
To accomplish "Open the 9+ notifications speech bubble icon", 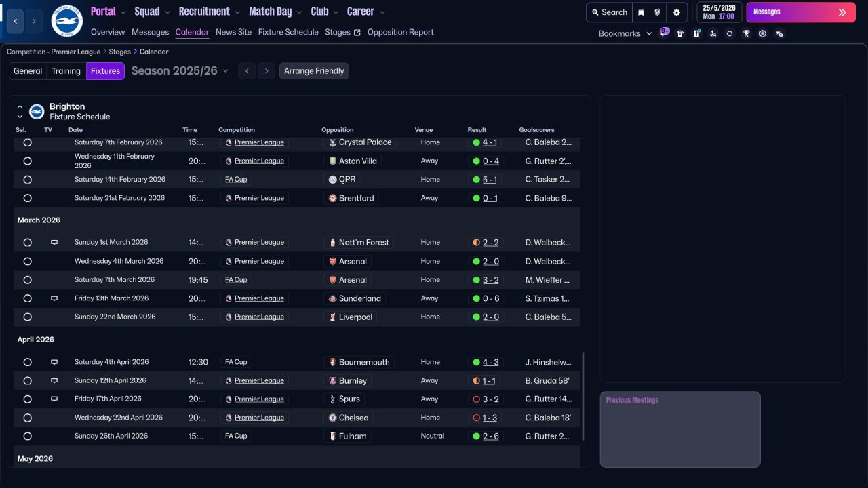I will [x=665, y=32].
